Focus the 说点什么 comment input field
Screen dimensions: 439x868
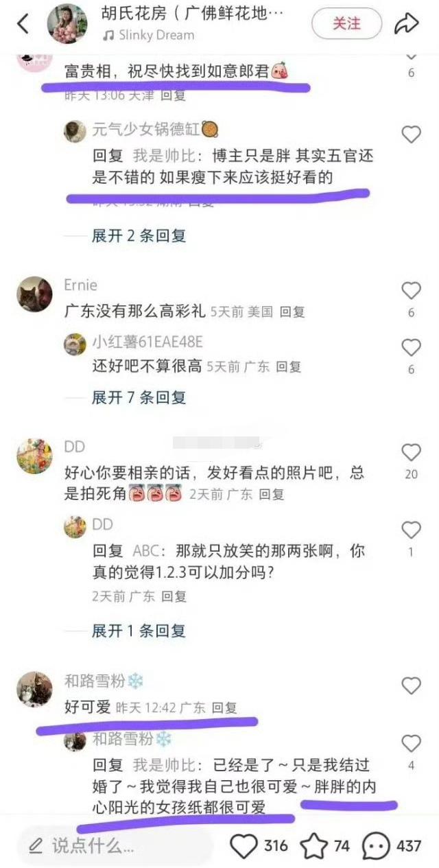[x=115, y=846]
